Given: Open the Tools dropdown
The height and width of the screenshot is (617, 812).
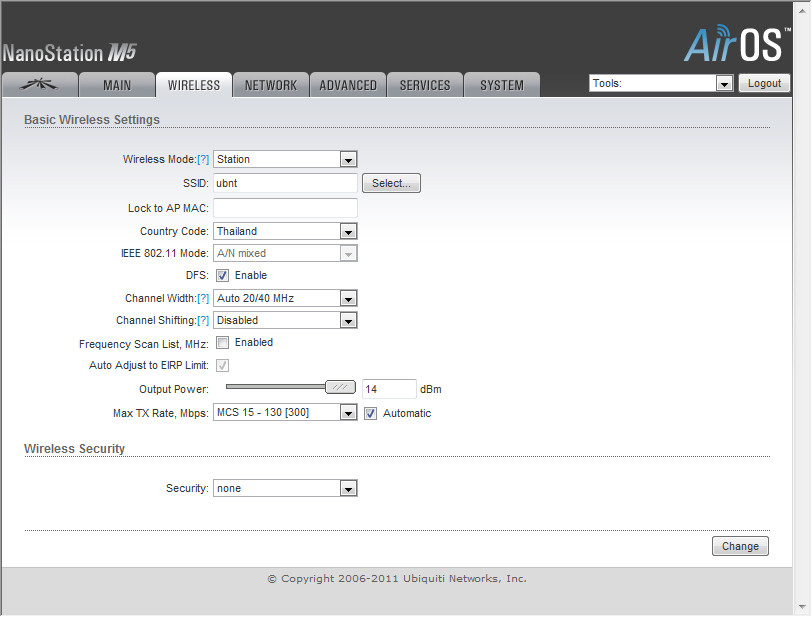Looking at the screenshot, I should [661, 83].
